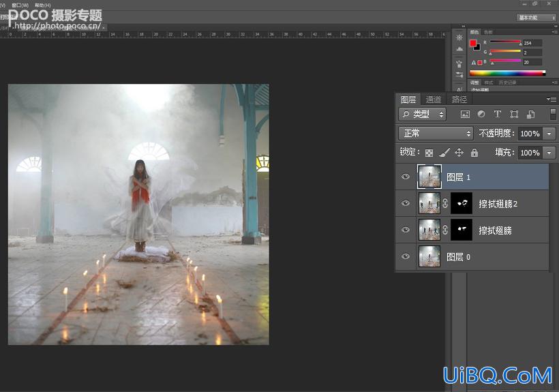Expand the icon strip dock double-arrow
Viewport: 559px width, 392px height.
463,26
